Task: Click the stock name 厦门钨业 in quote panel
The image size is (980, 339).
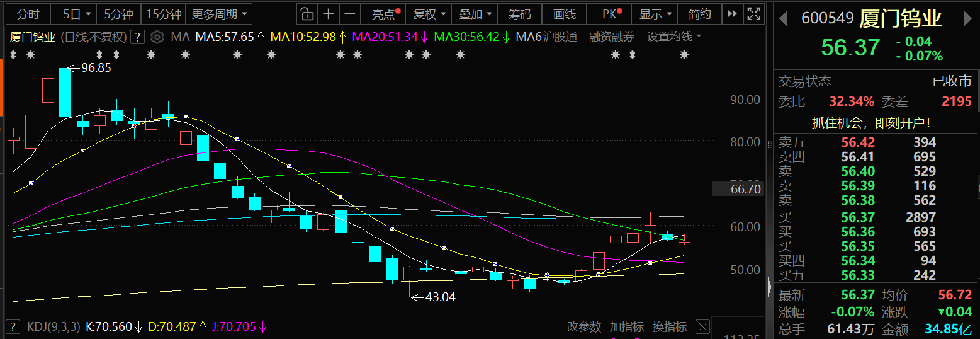Action: pos(901,18)
